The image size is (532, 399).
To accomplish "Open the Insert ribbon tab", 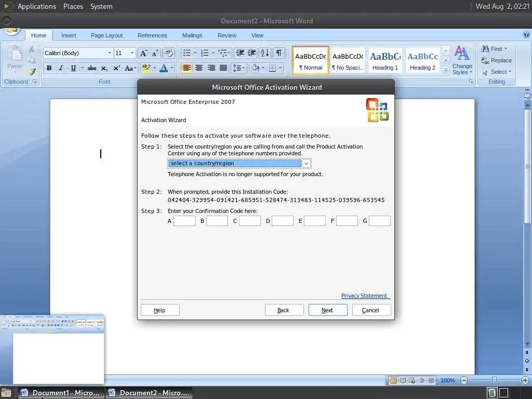I will point(69,35).
